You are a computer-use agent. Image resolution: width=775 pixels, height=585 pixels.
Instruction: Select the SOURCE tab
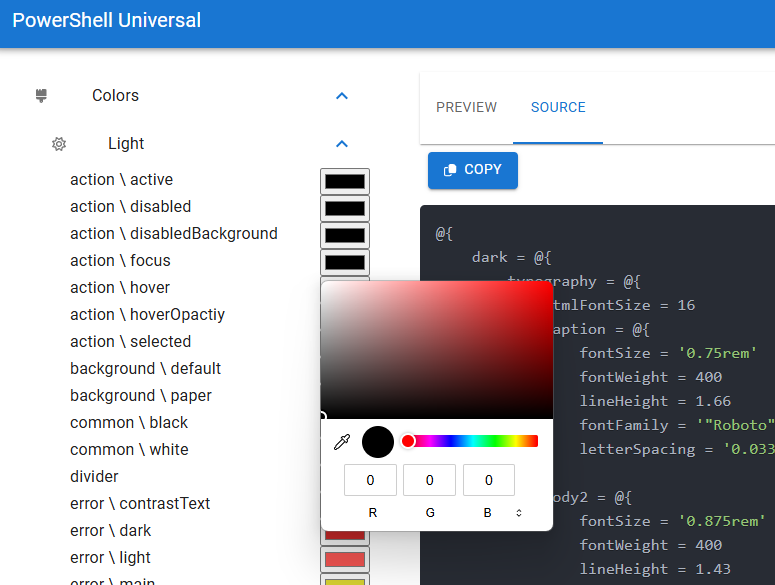click(558, 107)
